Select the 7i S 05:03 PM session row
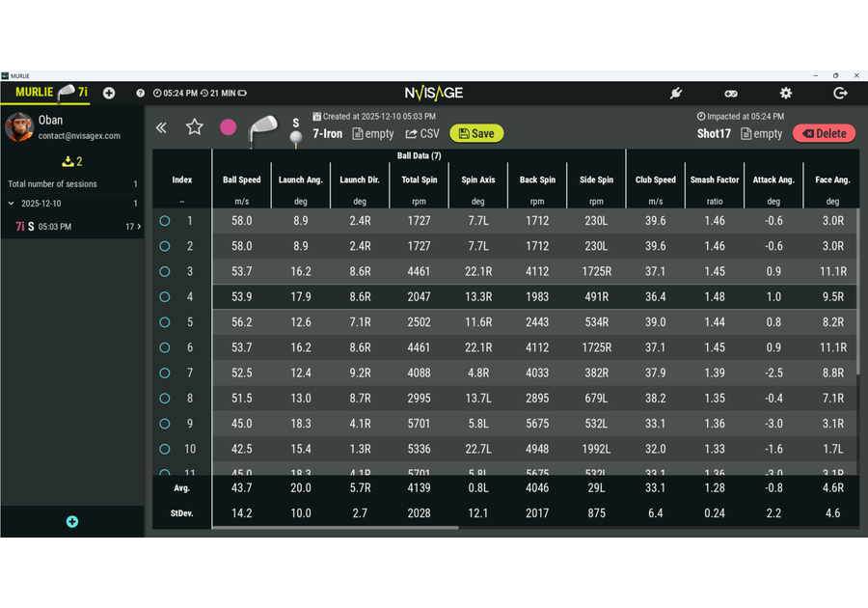The height and width of the screenshot is (608, 868). pyautogui.click(x=72, y=227)
